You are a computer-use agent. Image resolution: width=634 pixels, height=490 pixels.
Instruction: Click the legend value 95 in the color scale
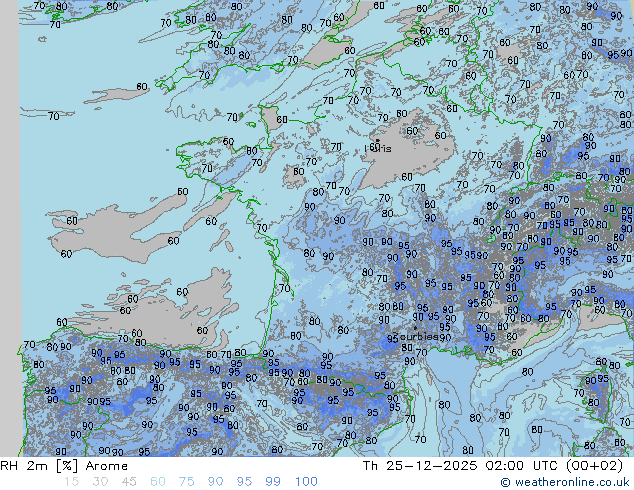click(x=244, y=482)
